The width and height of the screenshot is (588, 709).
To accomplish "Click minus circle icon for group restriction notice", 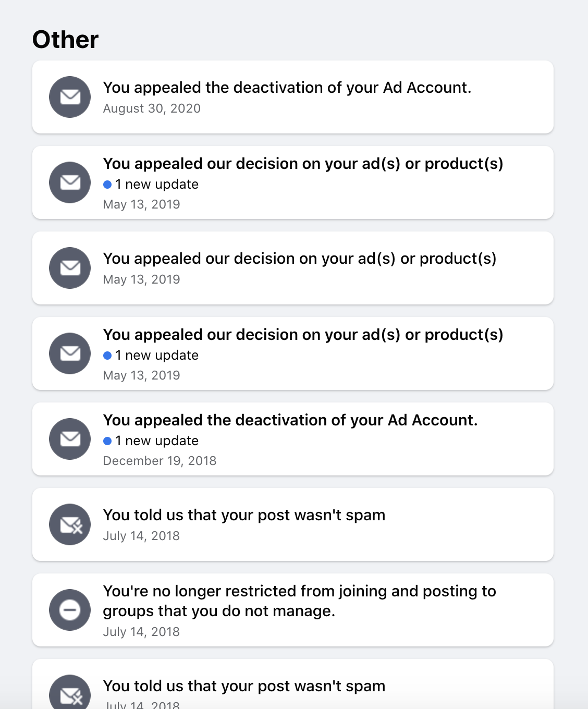I will (70, 610).
